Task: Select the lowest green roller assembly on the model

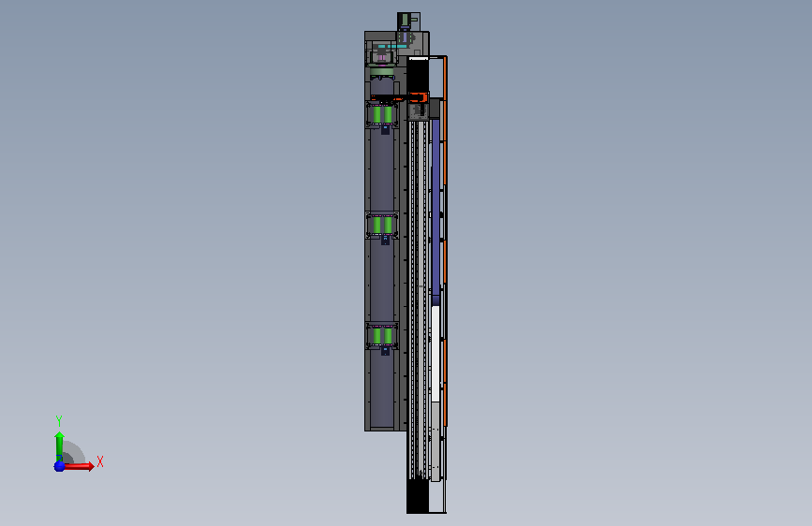Action: [382, 336]
